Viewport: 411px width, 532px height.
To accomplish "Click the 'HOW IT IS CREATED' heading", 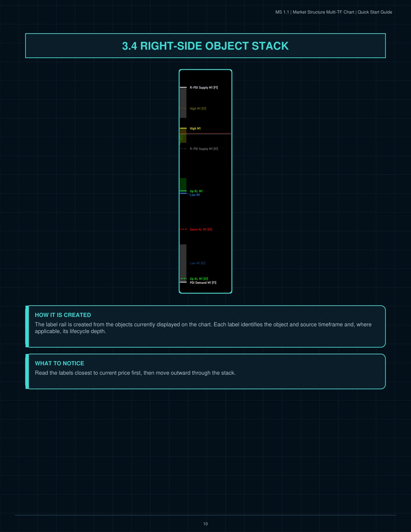I will [63, 315].
